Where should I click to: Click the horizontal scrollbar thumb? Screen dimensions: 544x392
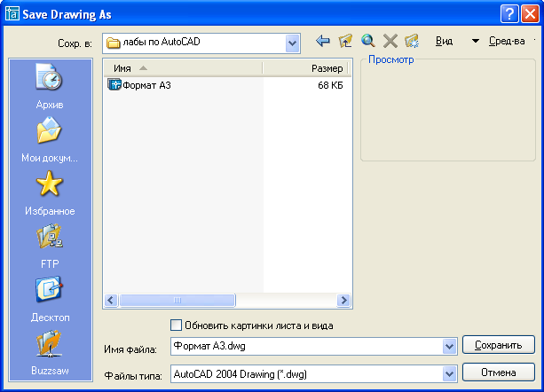pyautogui.click(x=177, y=300)
